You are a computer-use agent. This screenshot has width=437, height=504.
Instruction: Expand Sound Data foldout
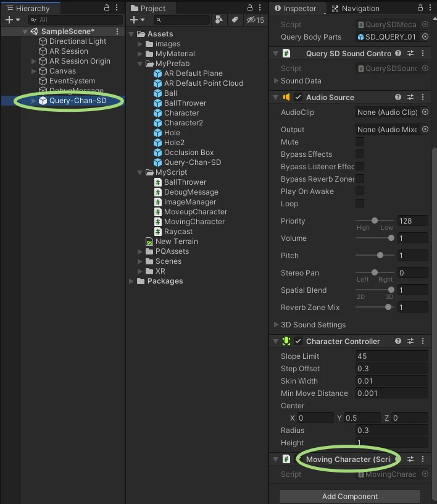[276, 81]
